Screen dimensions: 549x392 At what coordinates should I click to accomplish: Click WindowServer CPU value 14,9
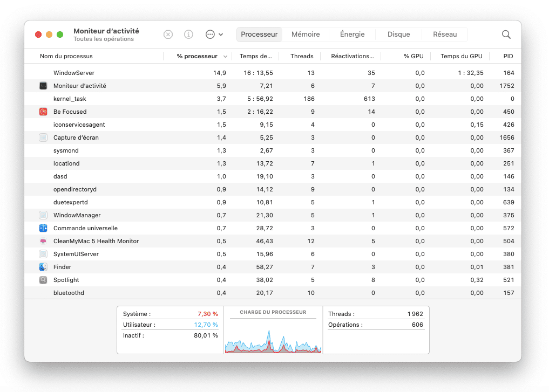[220, 73]
